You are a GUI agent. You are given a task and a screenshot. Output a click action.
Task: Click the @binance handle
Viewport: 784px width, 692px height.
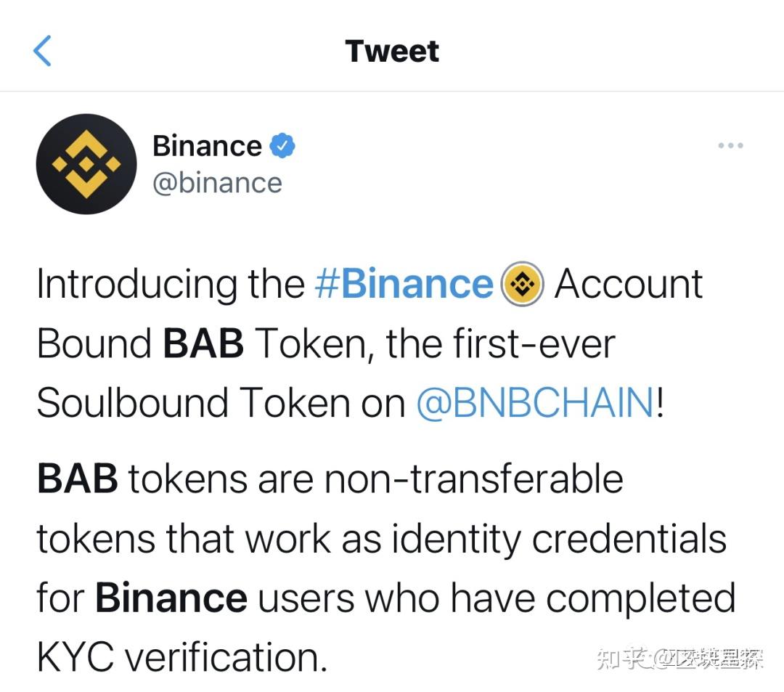coord(217,182)
